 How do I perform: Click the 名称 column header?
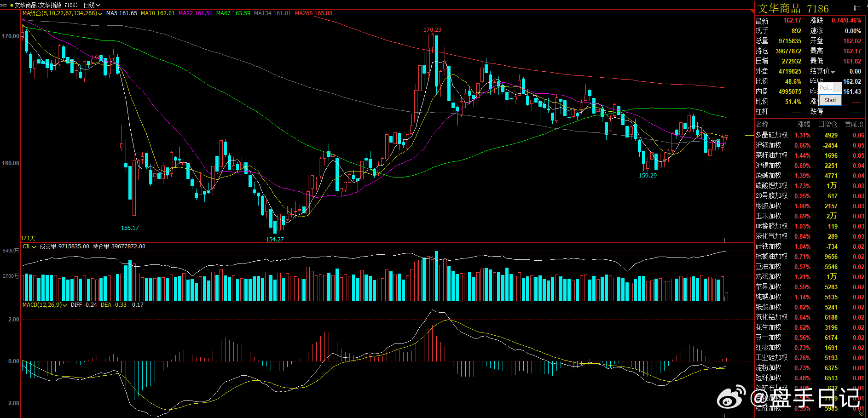tap(762, 125)
